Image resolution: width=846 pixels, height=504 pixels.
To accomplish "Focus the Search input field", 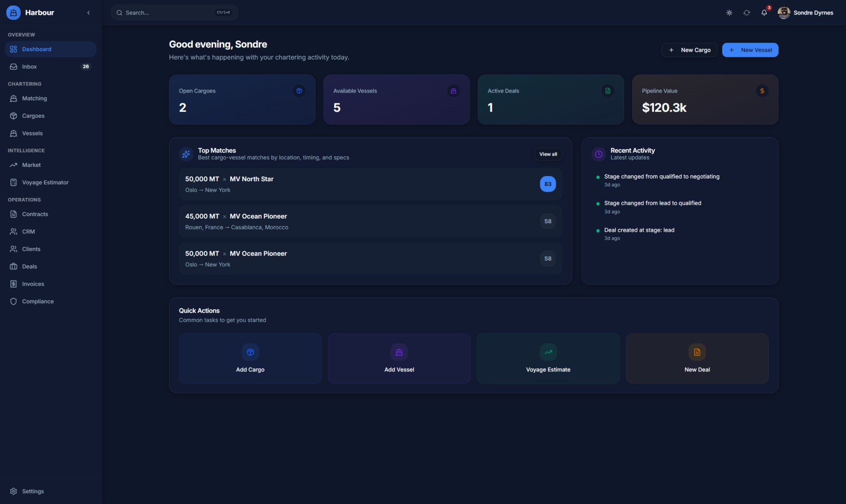I will click(x=169, y=13).
